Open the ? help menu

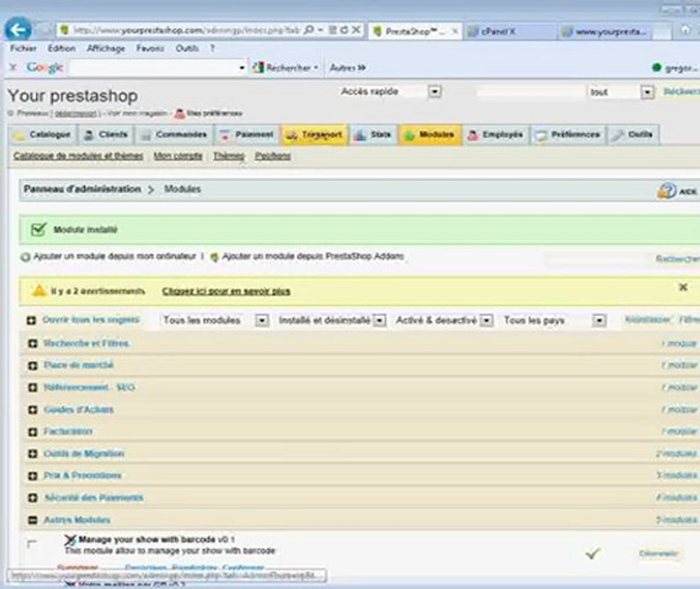(x=213, y=48)
